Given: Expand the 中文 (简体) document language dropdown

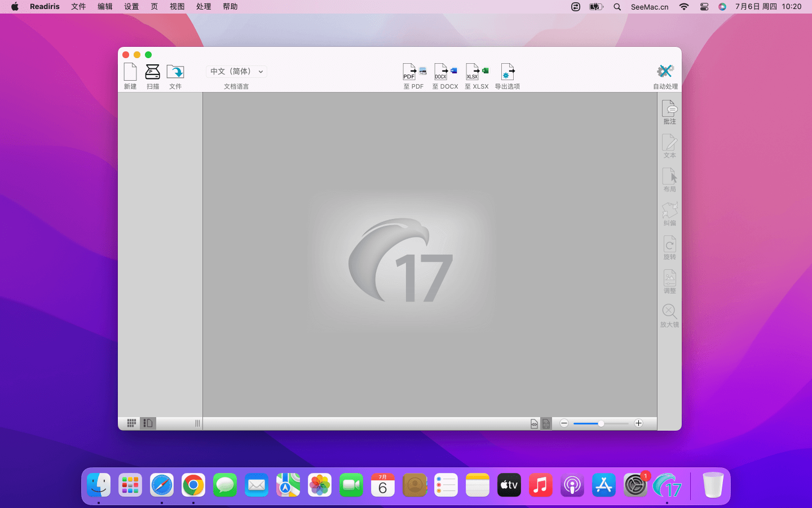Looking at the screenshot, I should click(x=237, y=72).
